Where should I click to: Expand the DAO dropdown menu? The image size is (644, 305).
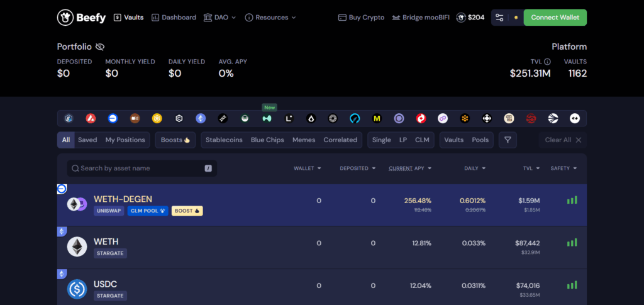[x=220, y=18]
